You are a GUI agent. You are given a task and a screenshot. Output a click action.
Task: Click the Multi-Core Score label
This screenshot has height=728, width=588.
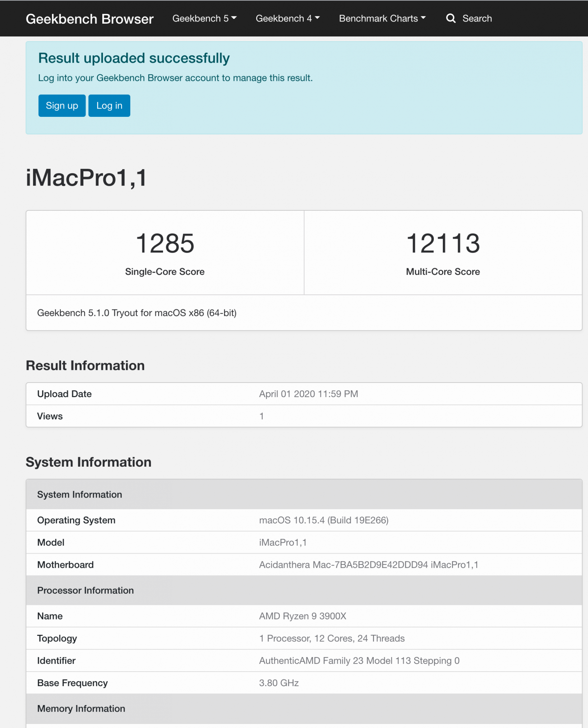[x=443, y=272]
